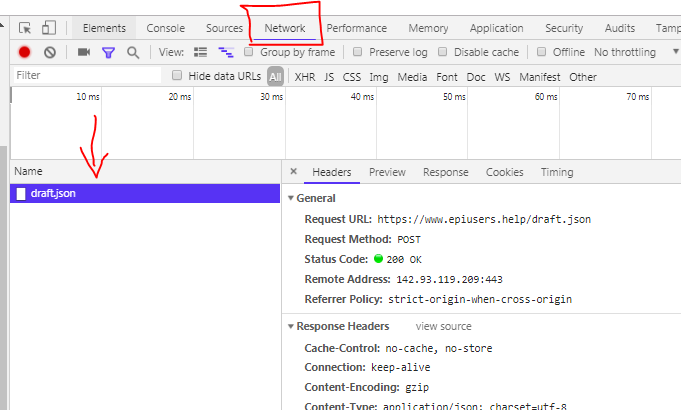Open the Security tab
Screen dimensions: 681x410
pos(564,28)
